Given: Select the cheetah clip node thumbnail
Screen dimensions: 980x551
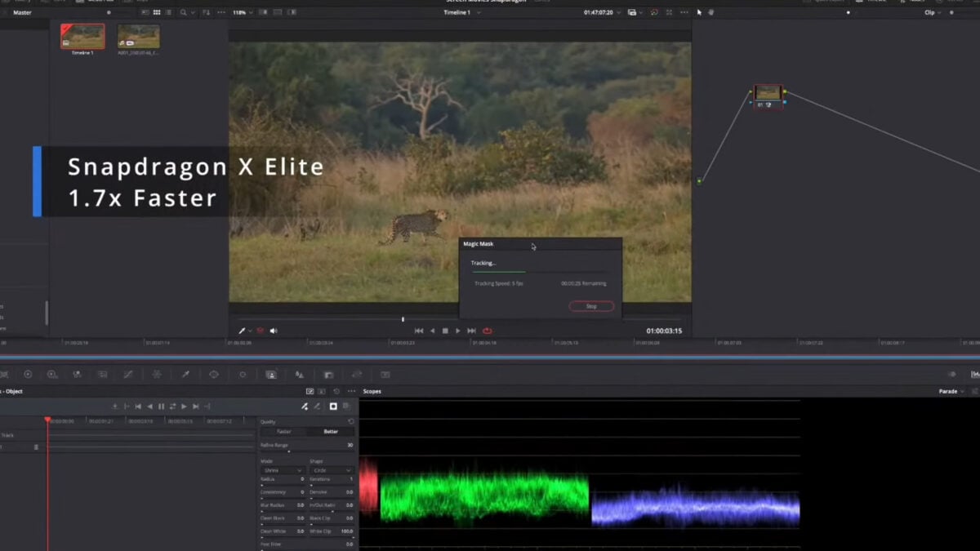Looking at the screenshot, I should 766,92.
